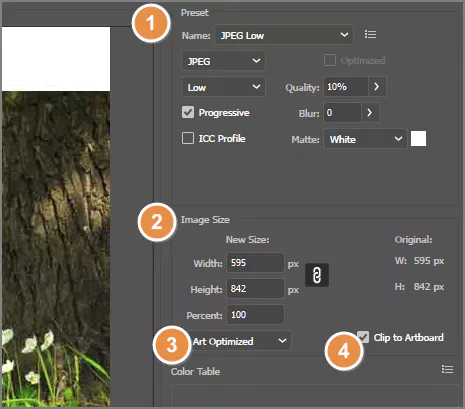Open the Preset options menu icon
The height and width of the screenshot is (409, 465).
pyautogui.click(x=370, y=34)
